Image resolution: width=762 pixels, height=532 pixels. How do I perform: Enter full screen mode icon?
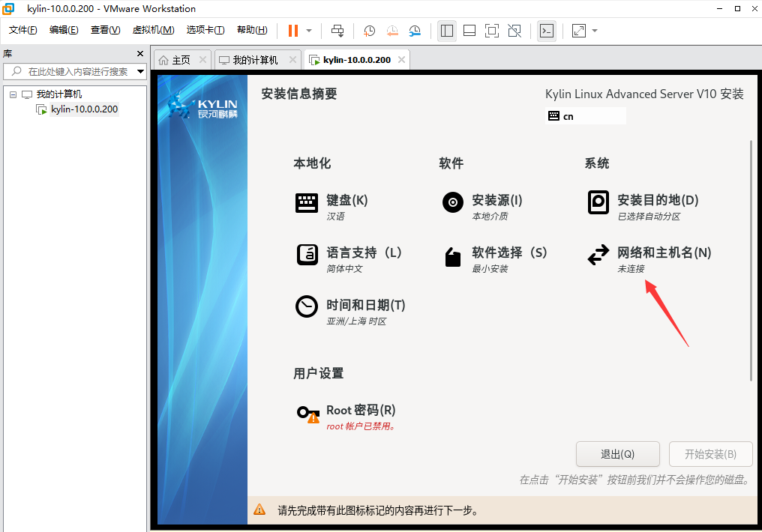[492, 31]
